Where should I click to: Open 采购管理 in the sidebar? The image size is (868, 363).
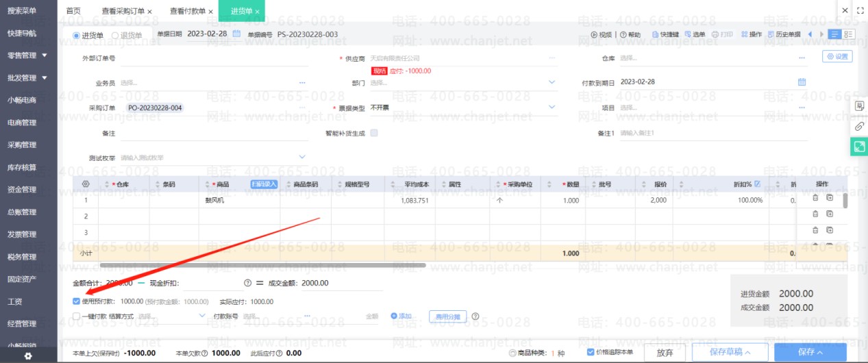click(x=22, y=145)
